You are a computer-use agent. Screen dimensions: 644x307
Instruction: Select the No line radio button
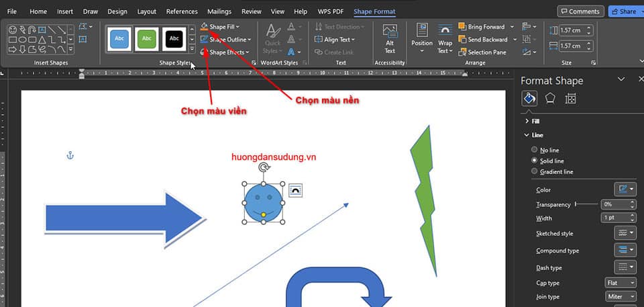pos(534,150)
